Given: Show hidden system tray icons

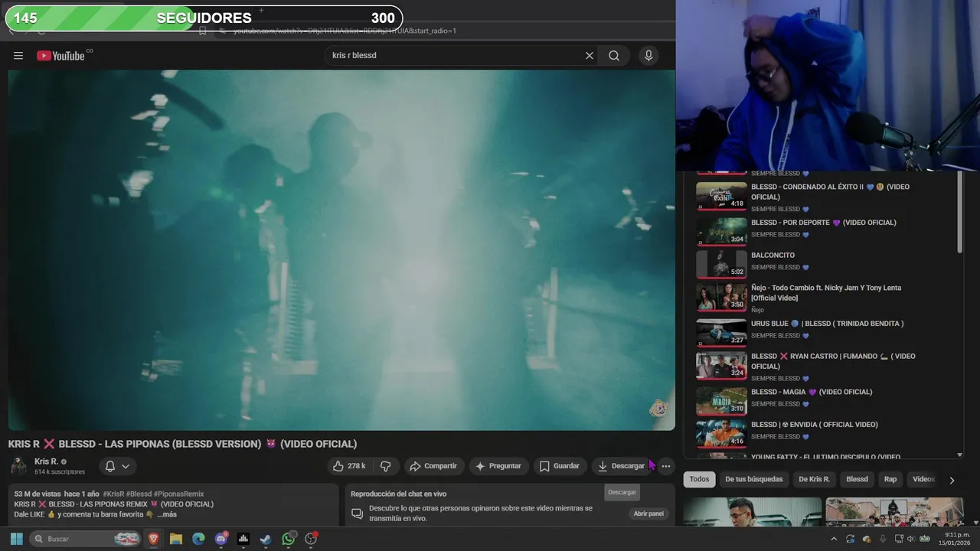Looking at the screenshot, I should (834, 539).
